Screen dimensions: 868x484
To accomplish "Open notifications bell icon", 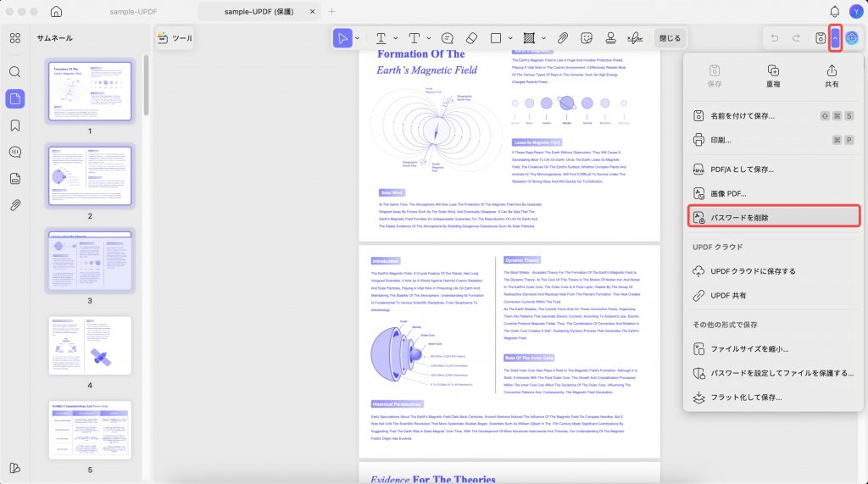I will pos(834,12).
